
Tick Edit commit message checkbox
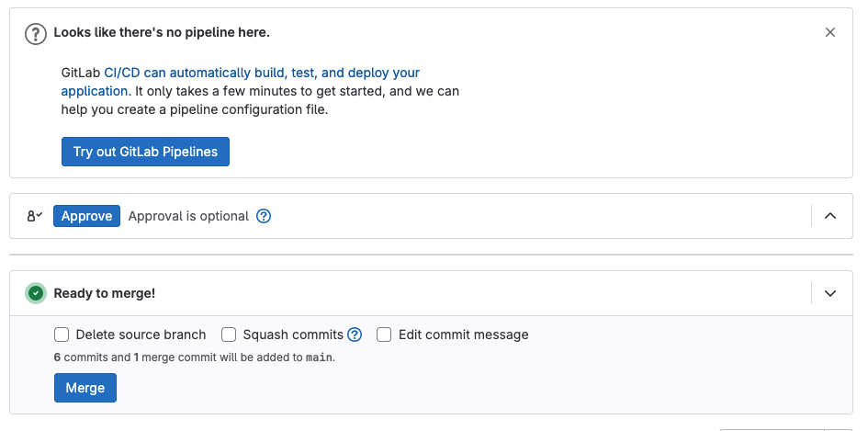pos(384,335)
